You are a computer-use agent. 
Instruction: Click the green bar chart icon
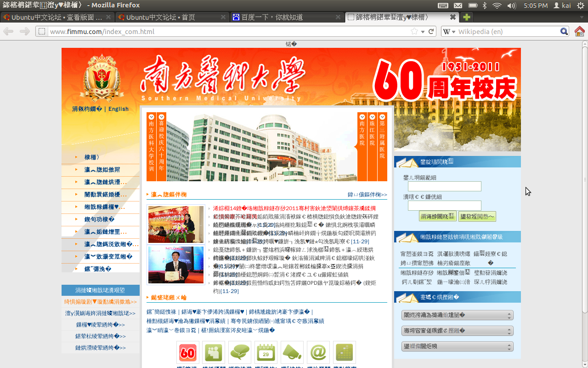(345, 352)
